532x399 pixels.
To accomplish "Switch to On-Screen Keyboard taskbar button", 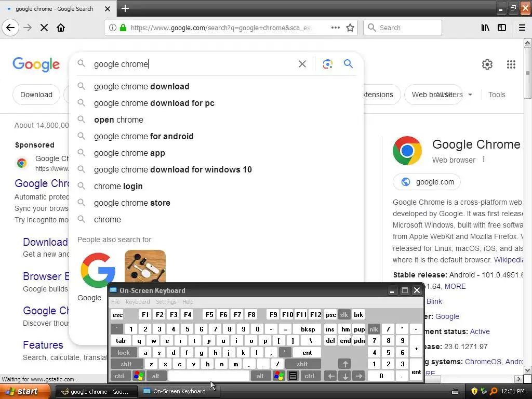I will (x=178, y=391).
